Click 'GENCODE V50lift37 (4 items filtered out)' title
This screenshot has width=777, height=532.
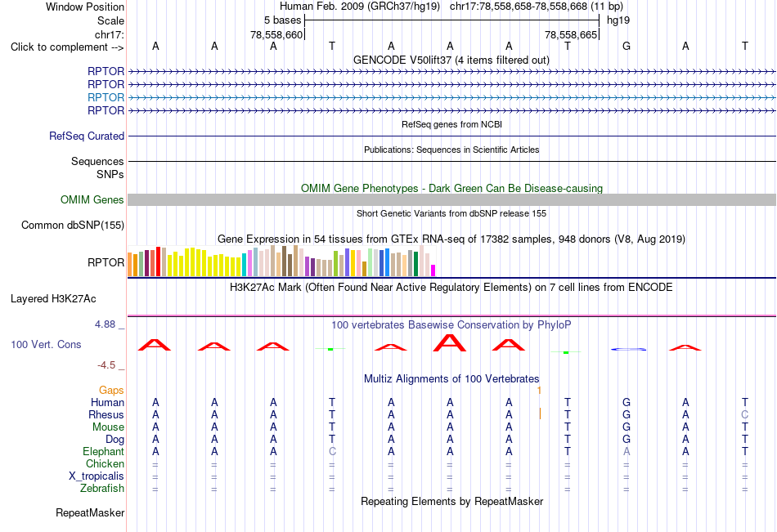point(451,60)
